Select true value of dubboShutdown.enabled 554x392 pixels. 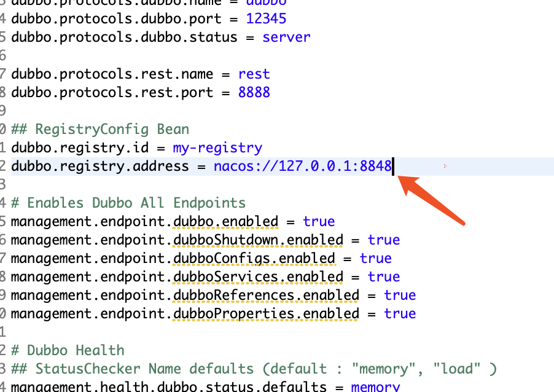[384, 240]
